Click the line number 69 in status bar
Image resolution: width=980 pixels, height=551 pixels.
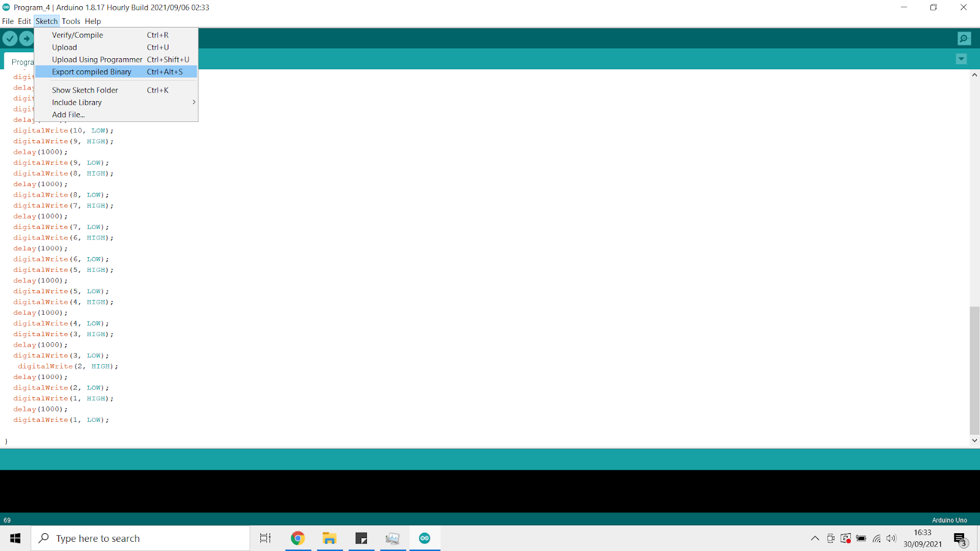7,520
